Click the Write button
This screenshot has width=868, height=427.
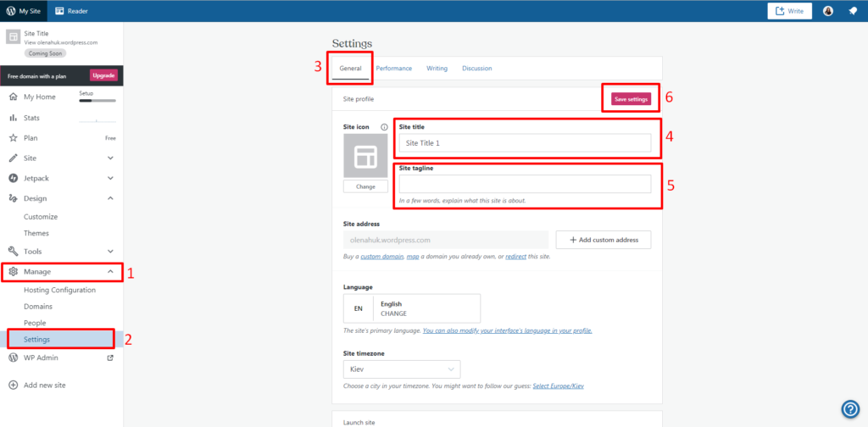click(789, 11)
